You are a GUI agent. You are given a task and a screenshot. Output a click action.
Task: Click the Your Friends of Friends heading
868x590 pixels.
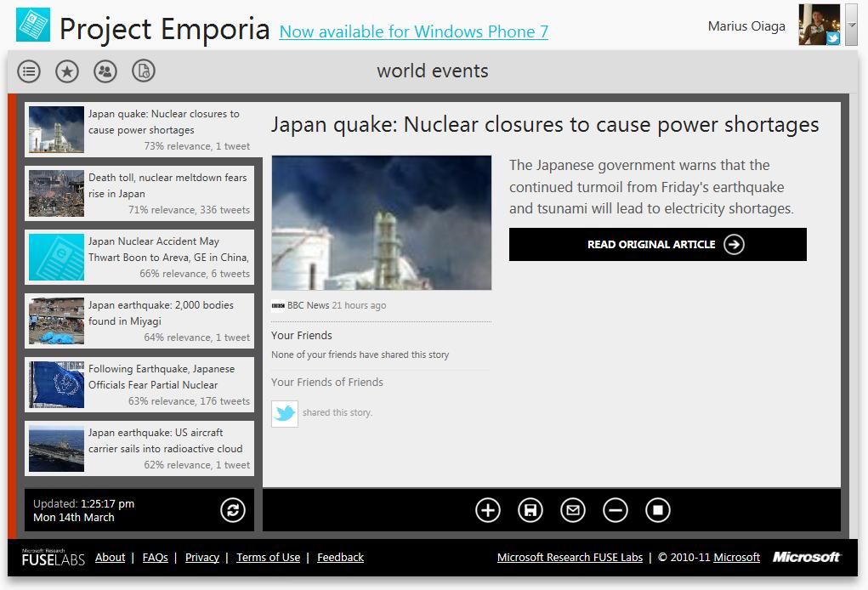point(327,382)
